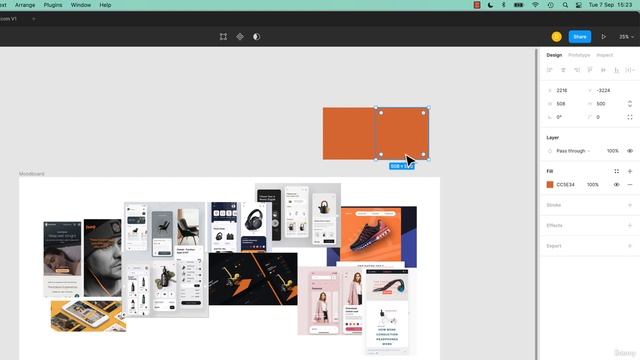Screen dimensions: 640x360
Task: Add export setting with Export plus icon
Action: point(630,246)
